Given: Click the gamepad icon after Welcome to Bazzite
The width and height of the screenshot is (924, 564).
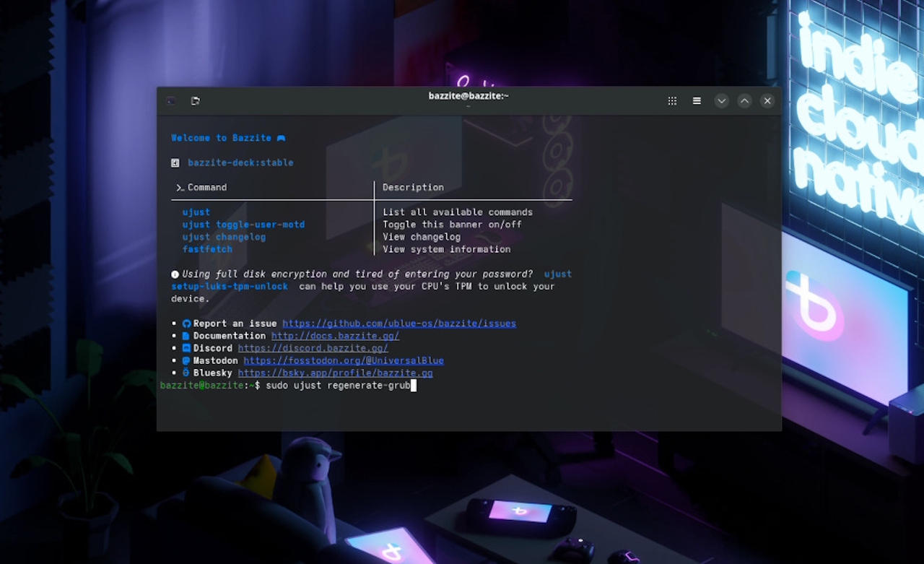Looking at the screenshot, I should tap(280, 137).
